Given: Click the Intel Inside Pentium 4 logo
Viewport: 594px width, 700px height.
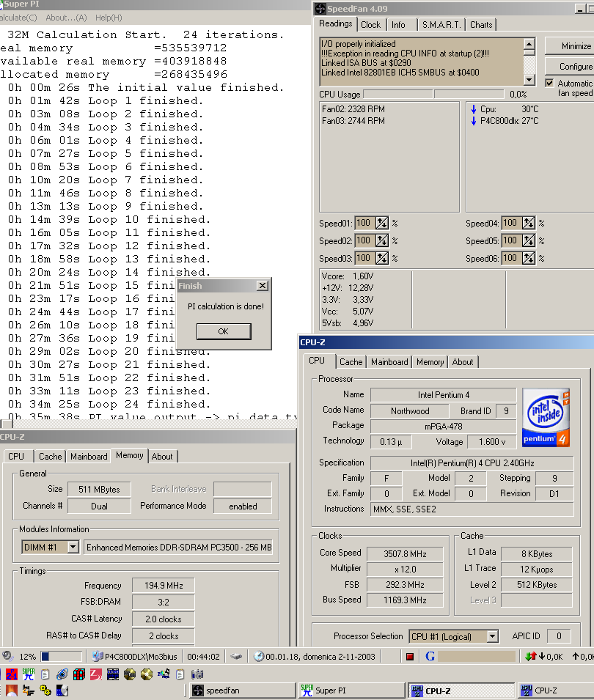Looking at the screenshot, I should coord(546,418).
